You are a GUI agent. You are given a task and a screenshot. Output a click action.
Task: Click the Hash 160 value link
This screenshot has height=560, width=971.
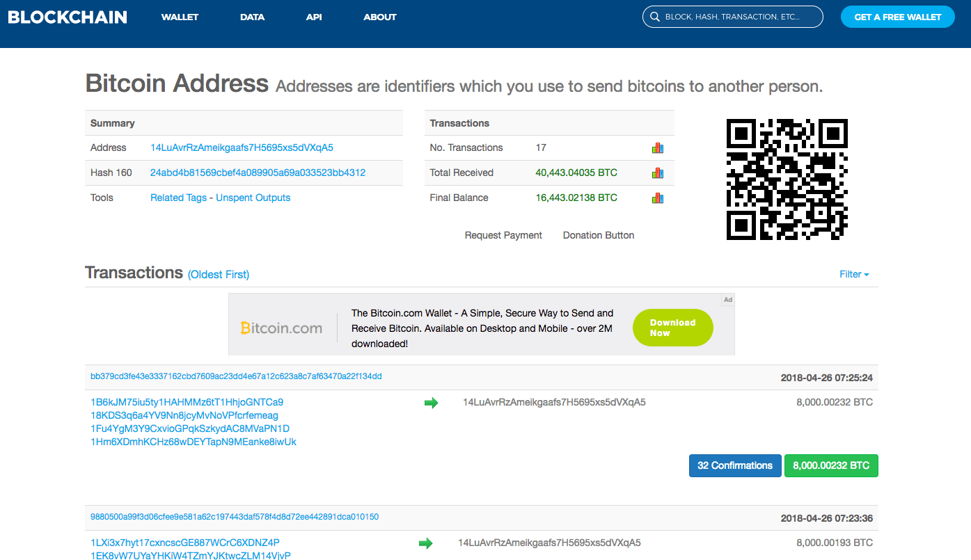(x=258, y=173)
